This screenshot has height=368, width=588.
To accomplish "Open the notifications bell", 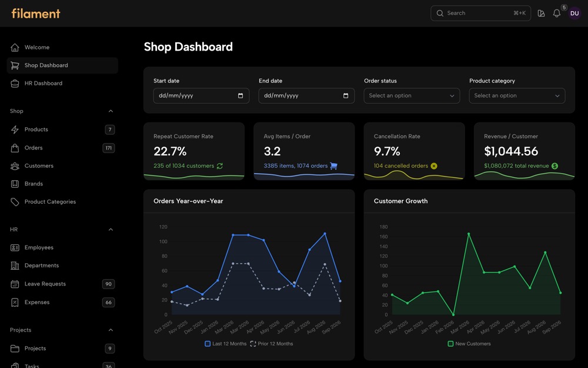I will coord(557,14).
